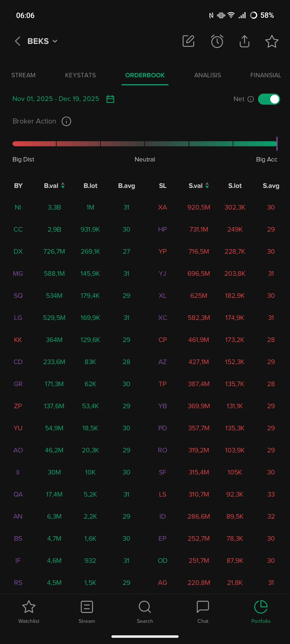Open the edit note icon

point(188,41)
